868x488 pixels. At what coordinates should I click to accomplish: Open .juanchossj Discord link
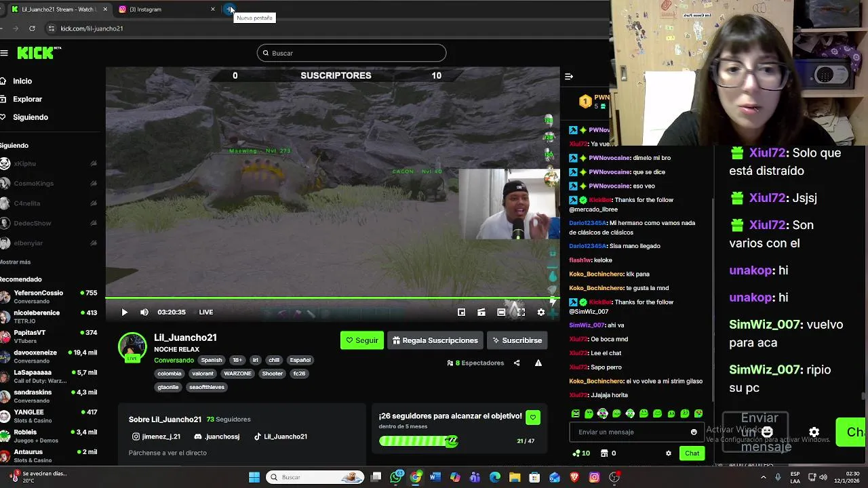[217, 436]
